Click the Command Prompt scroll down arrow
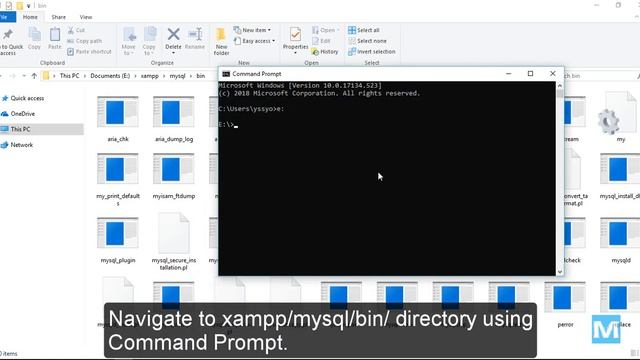Screen dimensions: 640x360 (x=560, y=272)
